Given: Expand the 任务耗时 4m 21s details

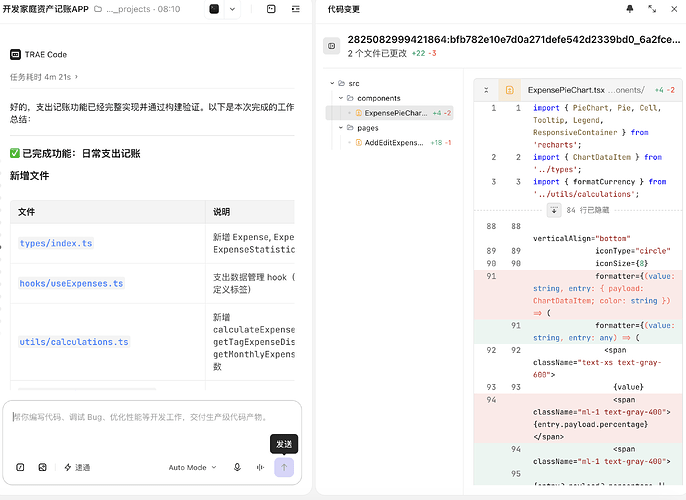Looking at the screenshot, I should tap(44, 77).
